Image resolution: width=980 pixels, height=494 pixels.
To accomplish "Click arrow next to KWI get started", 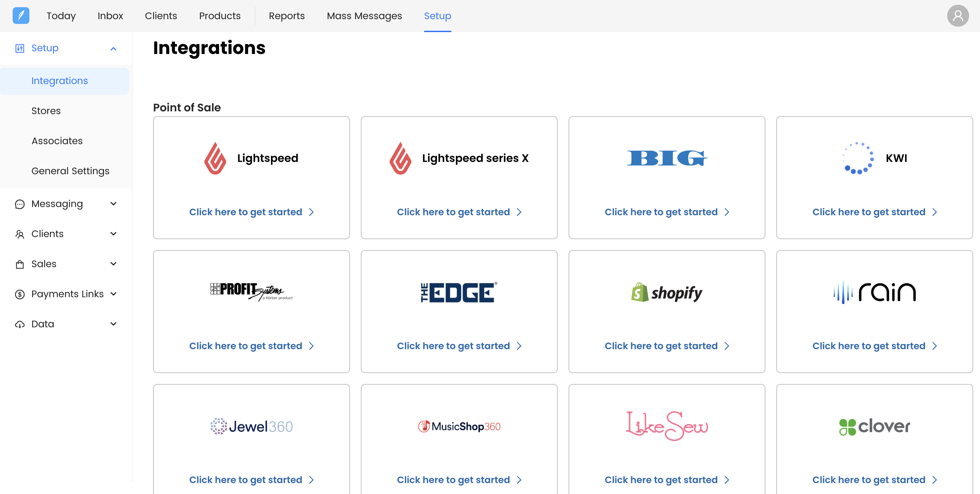I will click(x=934, y=212).
